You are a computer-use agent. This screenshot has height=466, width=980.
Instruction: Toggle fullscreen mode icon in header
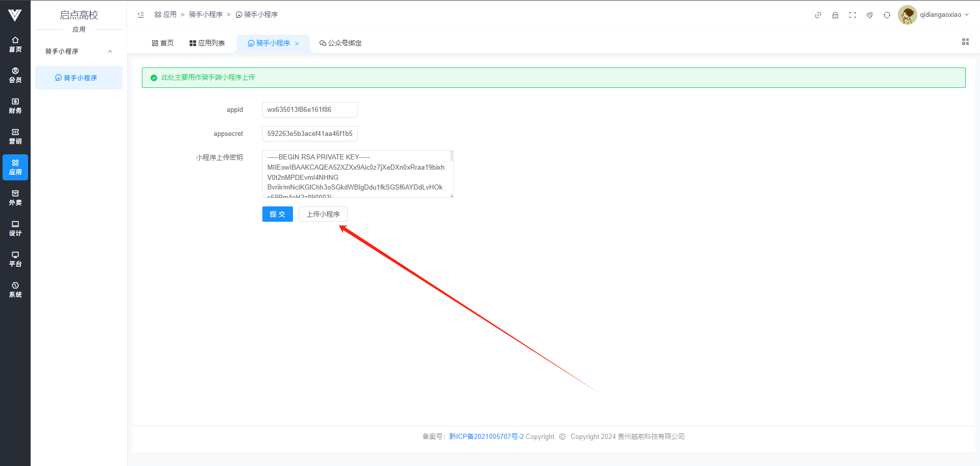[x=852, y=15]
